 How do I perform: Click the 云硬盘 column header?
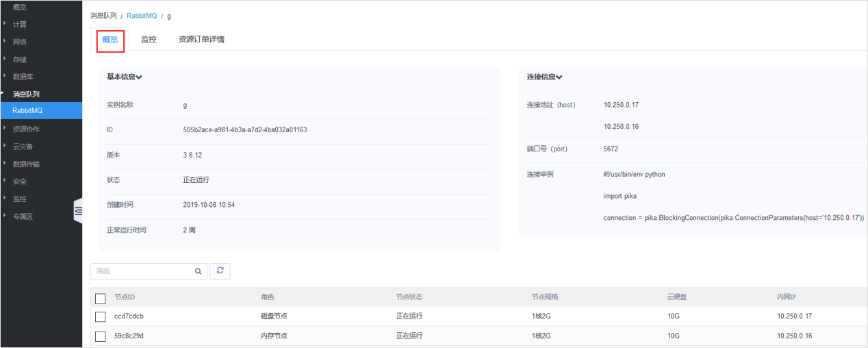[678, 297]
